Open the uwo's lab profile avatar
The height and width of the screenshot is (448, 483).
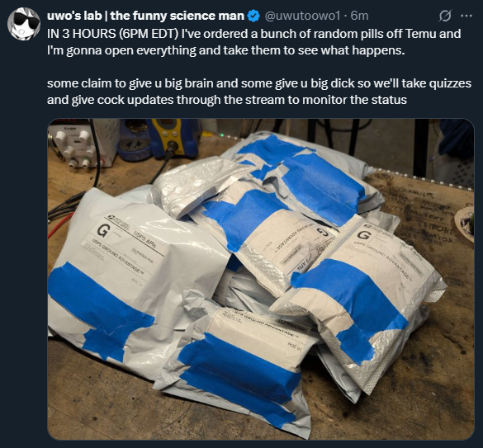click(24, 24)
